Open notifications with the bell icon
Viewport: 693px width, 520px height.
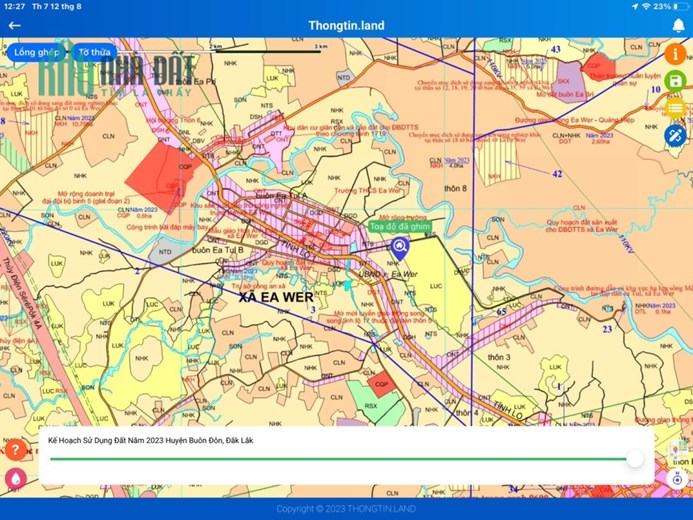point(678,26)
